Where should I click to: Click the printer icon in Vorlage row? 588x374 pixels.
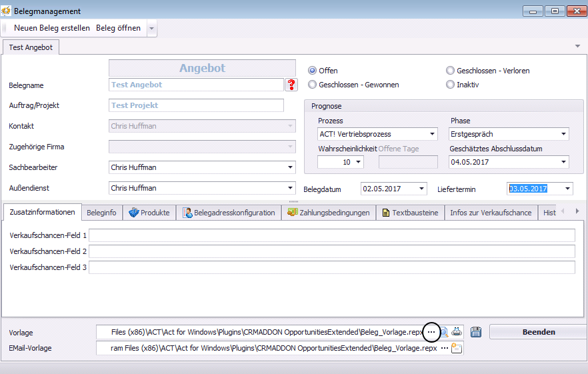[457, 332]
